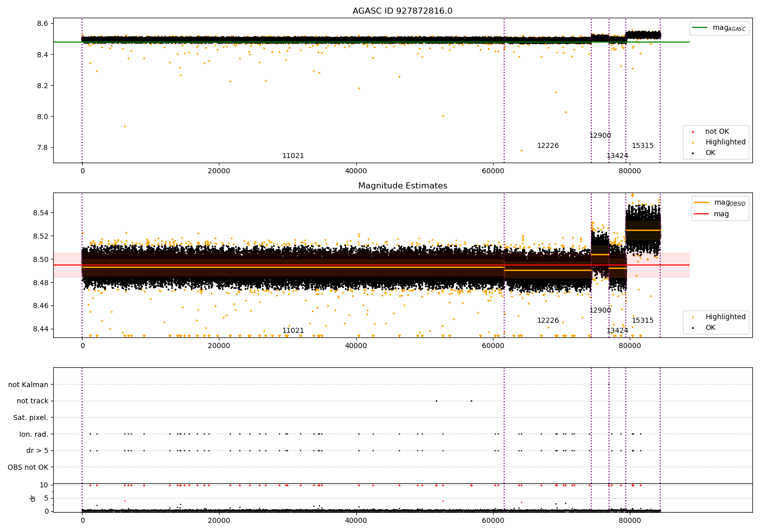Click obsid label 12226 in the top plot
The height and width of the screenshot is (532, 760).
[x=548, y=146]
